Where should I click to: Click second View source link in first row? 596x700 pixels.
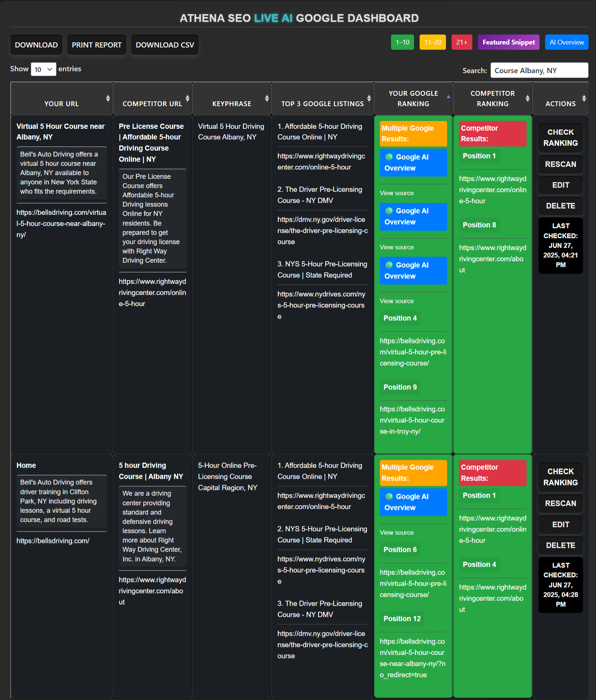click(397, 247)
